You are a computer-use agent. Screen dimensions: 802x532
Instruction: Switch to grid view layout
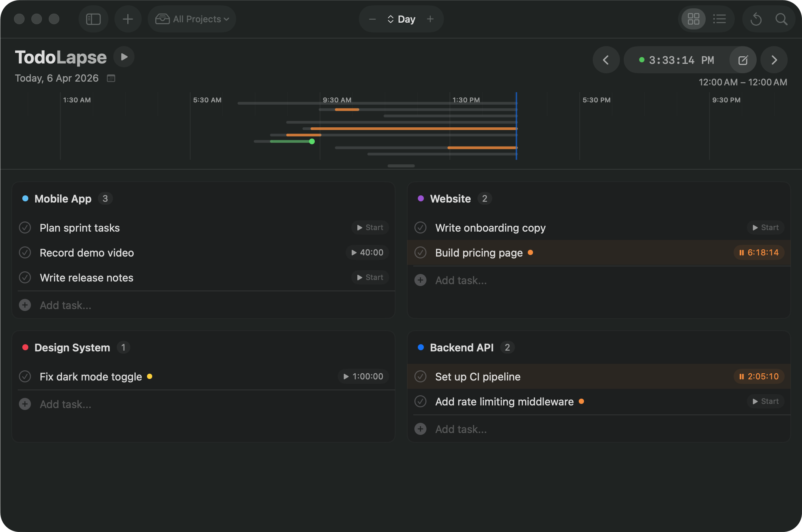click(x=693, y=19)
